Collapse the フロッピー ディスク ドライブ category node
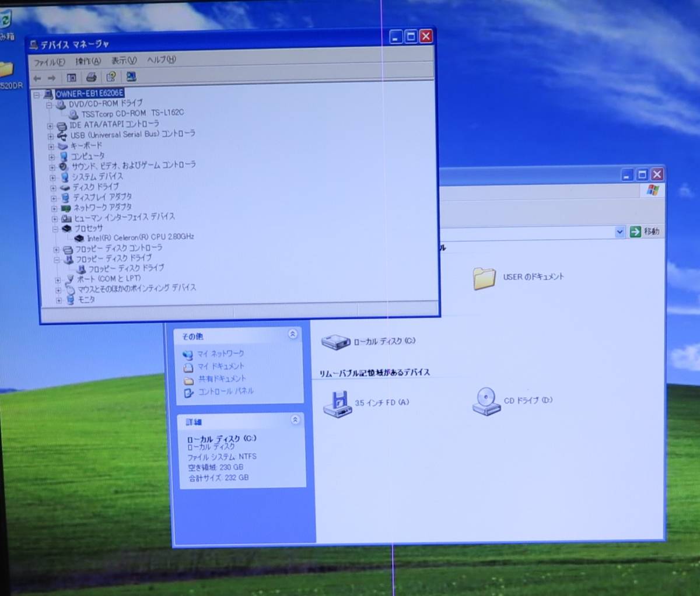Image resolution: width=700 pixels, height=596 pixels. 57,260
